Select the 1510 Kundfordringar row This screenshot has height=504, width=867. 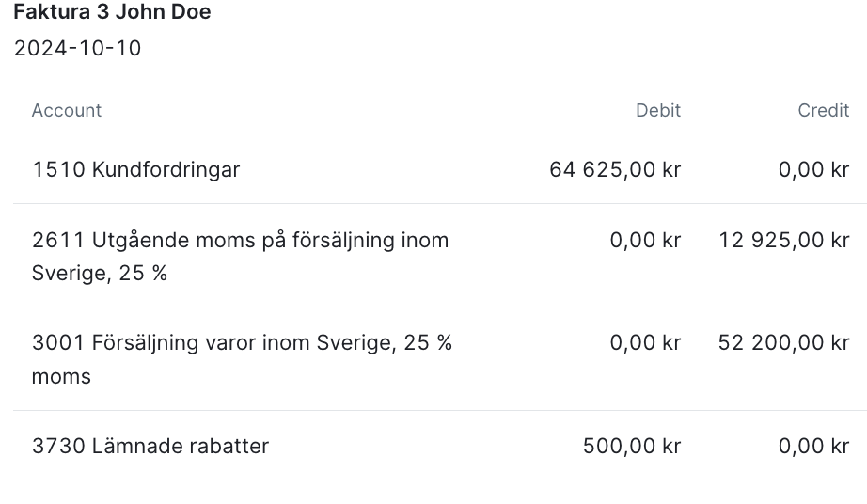(136, 170)
